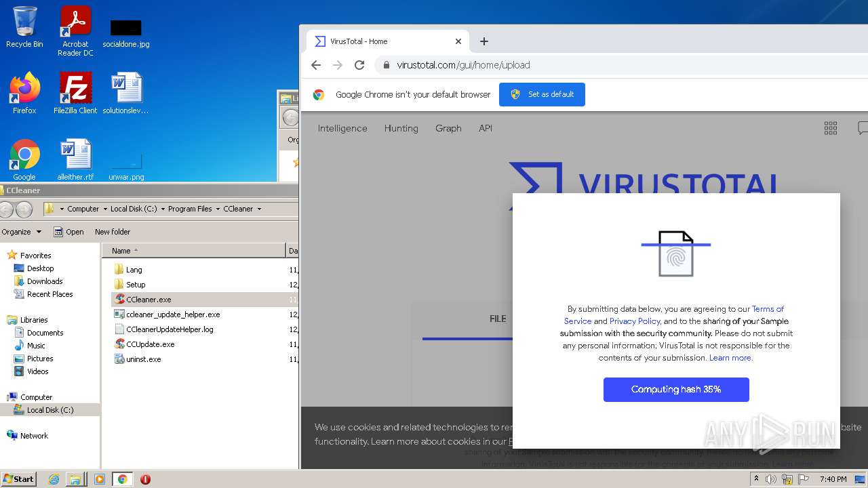Open the Organize dropdown menu
The width and height of the screenshot is (868, 488).
point(22,232)
